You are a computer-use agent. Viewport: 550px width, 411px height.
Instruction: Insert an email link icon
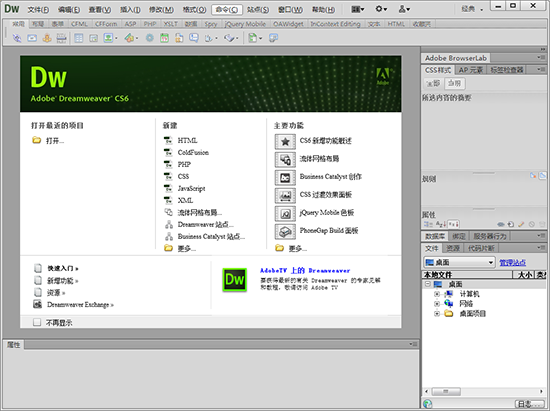coord(32,38)
